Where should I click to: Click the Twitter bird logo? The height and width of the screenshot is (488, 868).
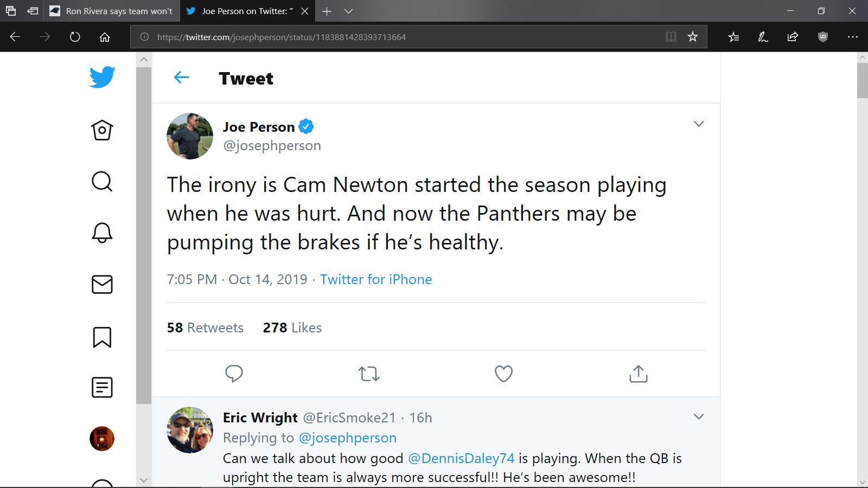(103, 77)
